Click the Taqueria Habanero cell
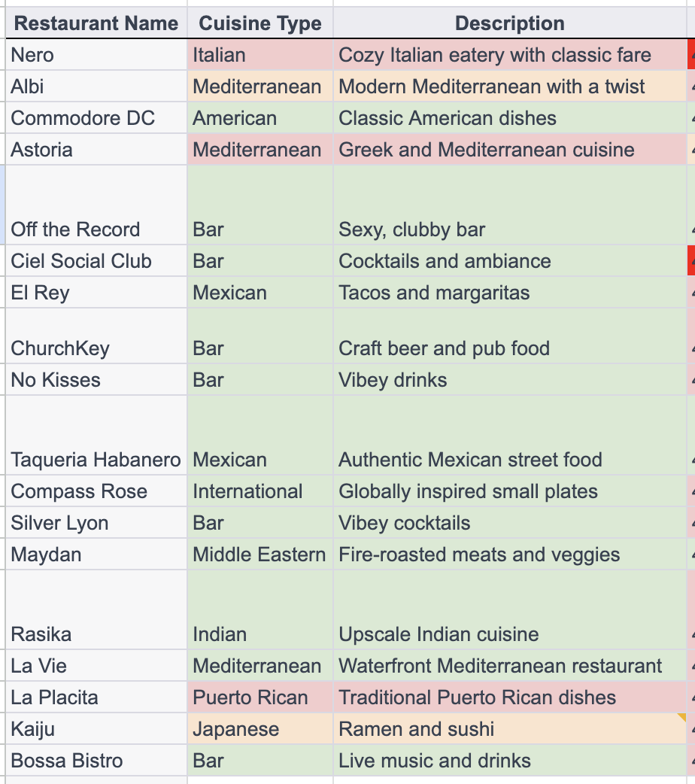The image size is (695, 784). [x=96, y=460]
